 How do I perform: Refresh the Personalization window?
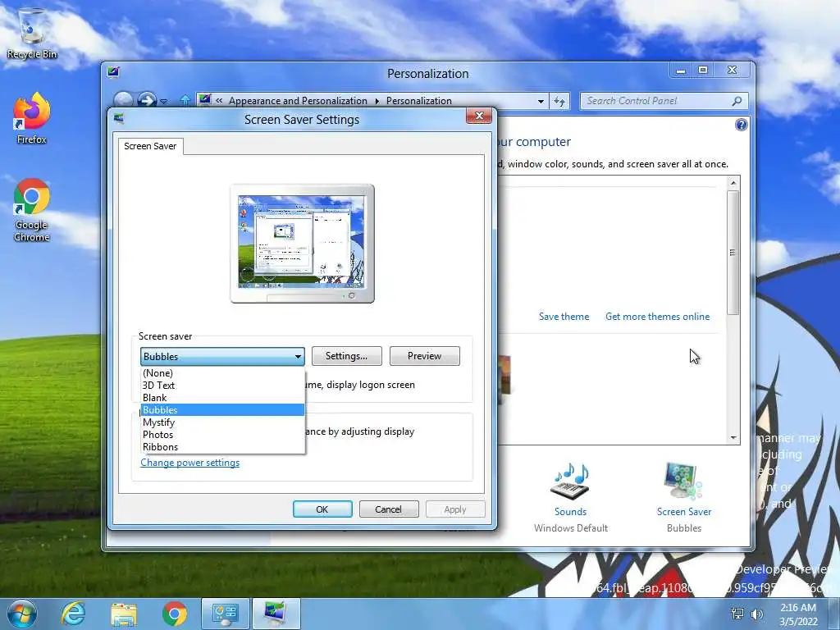559,101
